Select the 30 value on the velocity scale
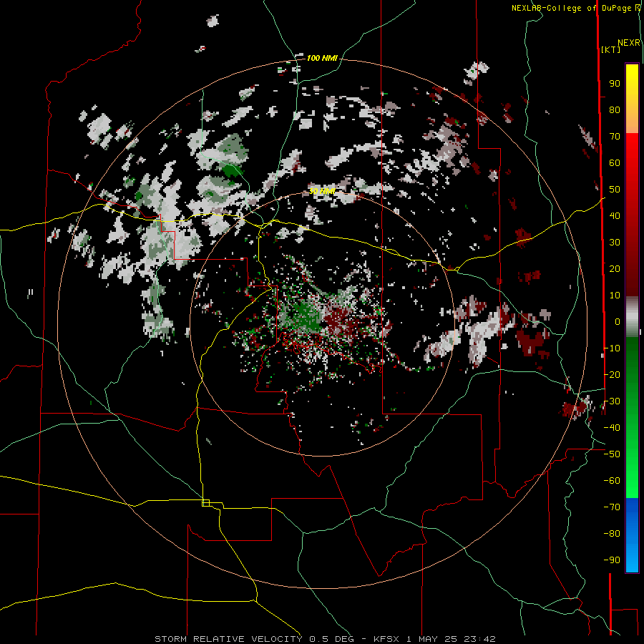 pyautogui.click(x=615, y=243)
